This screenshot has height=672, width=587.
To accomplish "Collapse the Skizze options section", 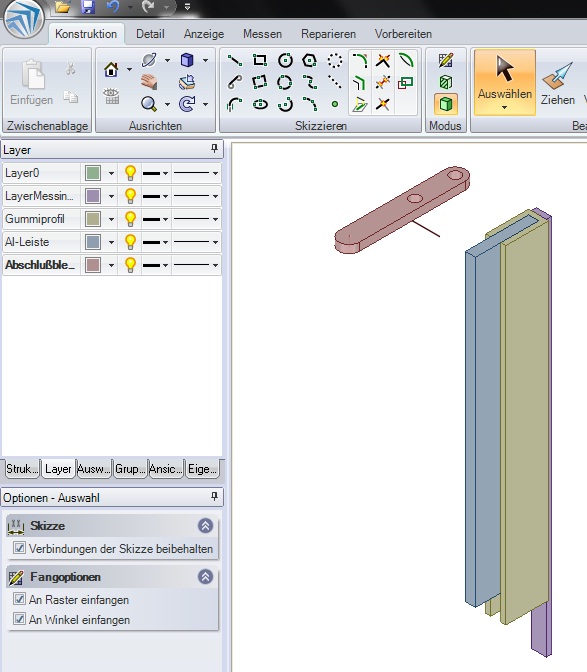I will pyautogui.click(x=205, y=525).
